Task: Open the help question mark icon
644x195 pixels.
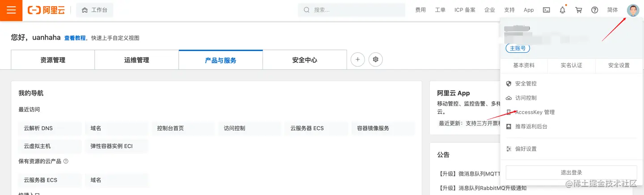Action: 595,10
